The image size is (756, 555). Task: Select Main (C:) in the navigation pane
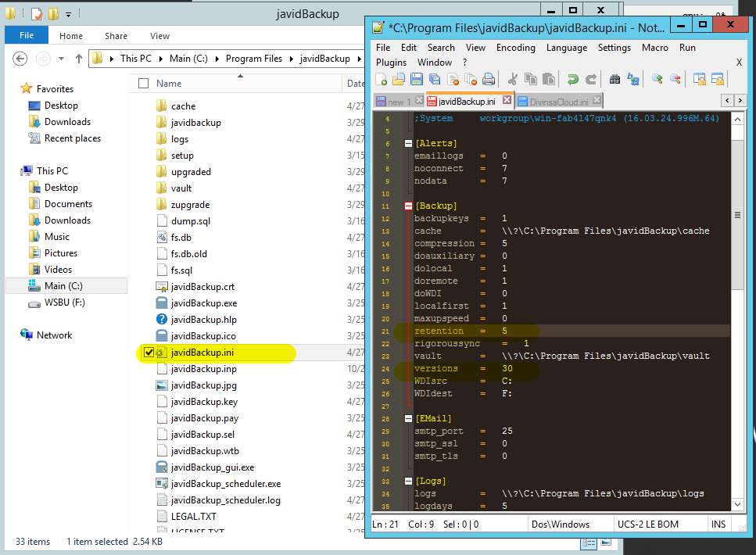[63, 286]
